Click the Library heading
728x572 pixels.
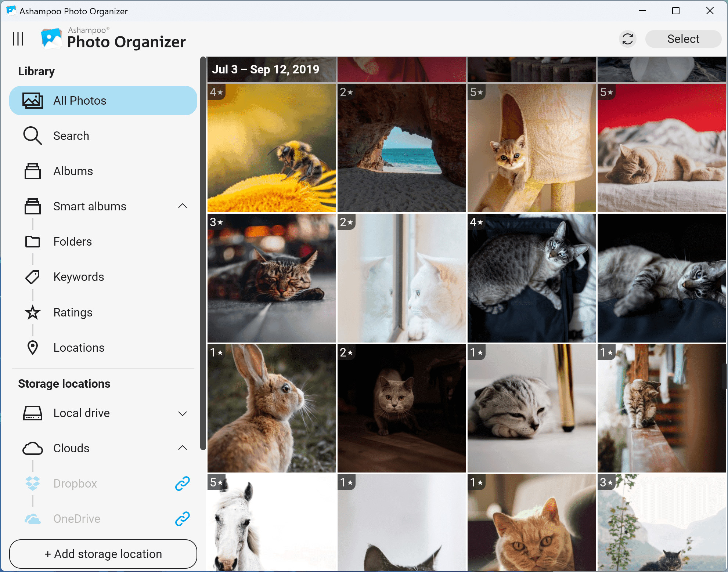[x=36, y=71]
